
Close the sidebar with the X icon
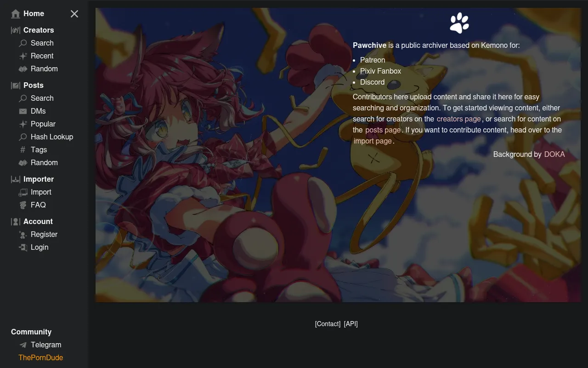74,14
